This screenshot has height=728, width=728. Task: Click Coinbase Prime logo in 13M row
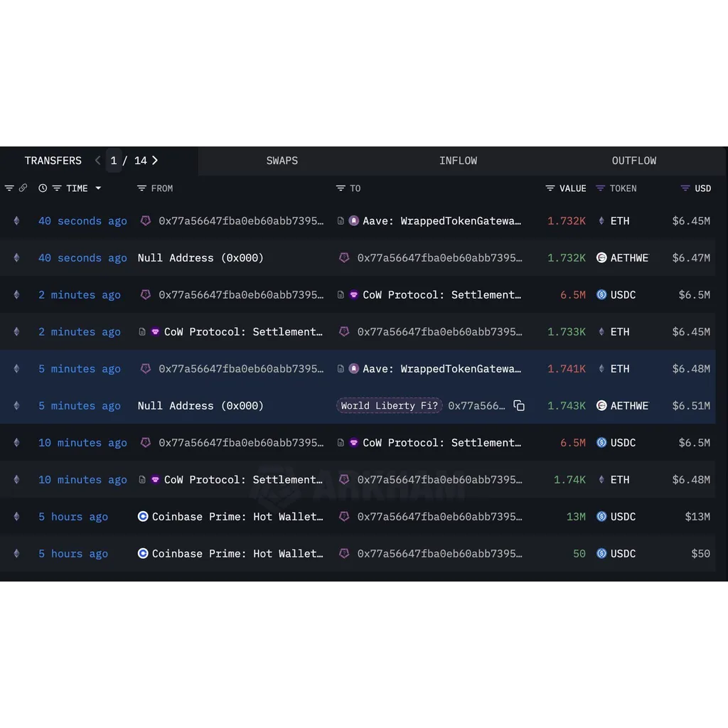coord(143,516)
